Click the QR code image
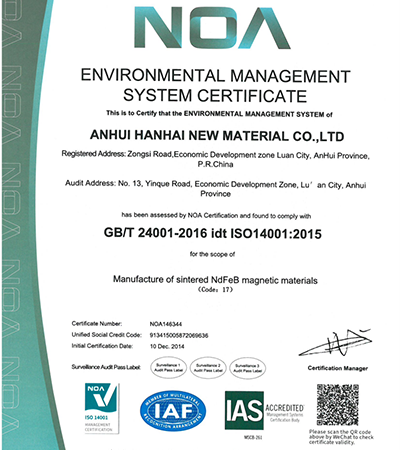Viewport: 400px width, 450px height. click(x=338, y=405)
